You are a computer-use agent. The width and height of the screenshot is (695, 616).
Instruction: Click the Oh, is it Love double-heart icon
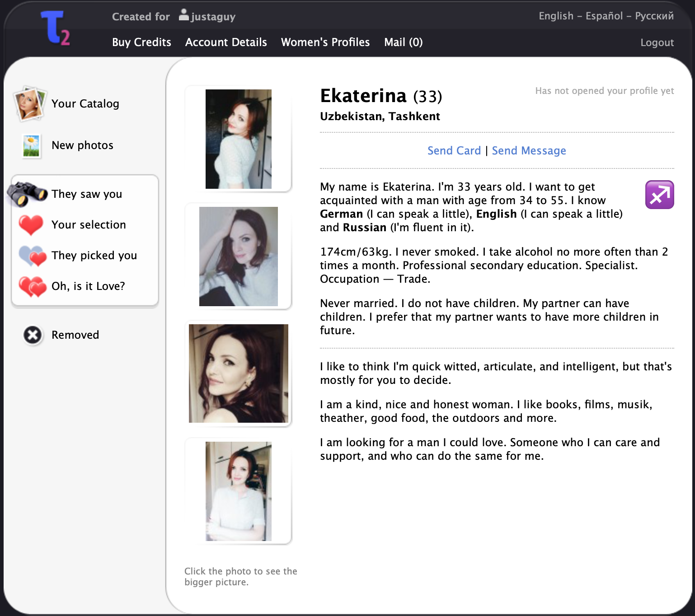(33, 286)
